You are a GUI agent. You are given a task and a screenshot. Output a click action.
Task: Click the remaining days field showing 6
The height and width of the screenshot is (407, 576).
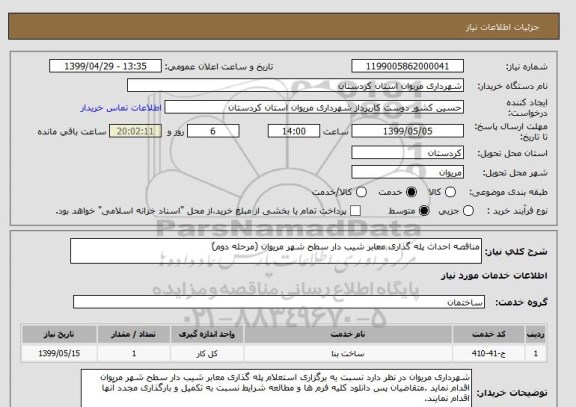[213, 131]
